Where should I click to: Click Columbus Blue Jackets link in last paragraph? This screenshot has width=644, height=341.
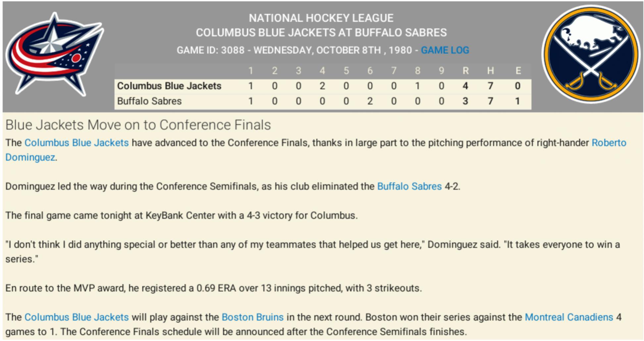(76, 317)
